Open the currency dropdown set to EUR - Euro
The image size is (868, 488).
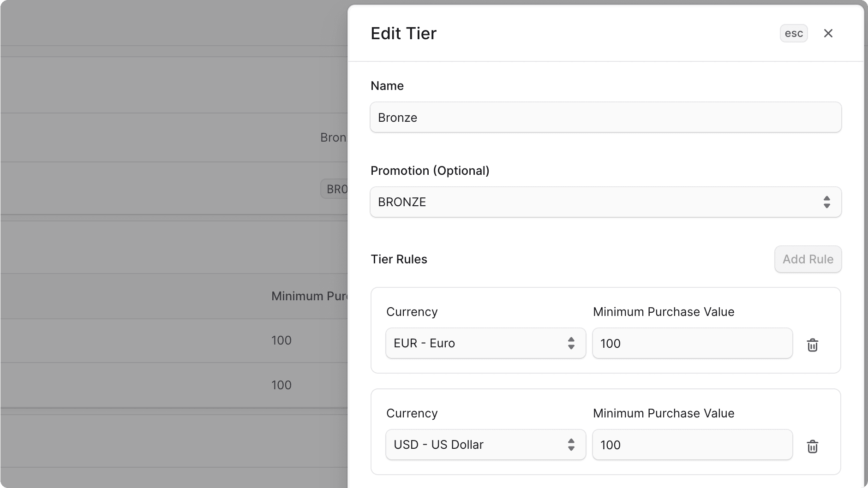pos(485,343)
